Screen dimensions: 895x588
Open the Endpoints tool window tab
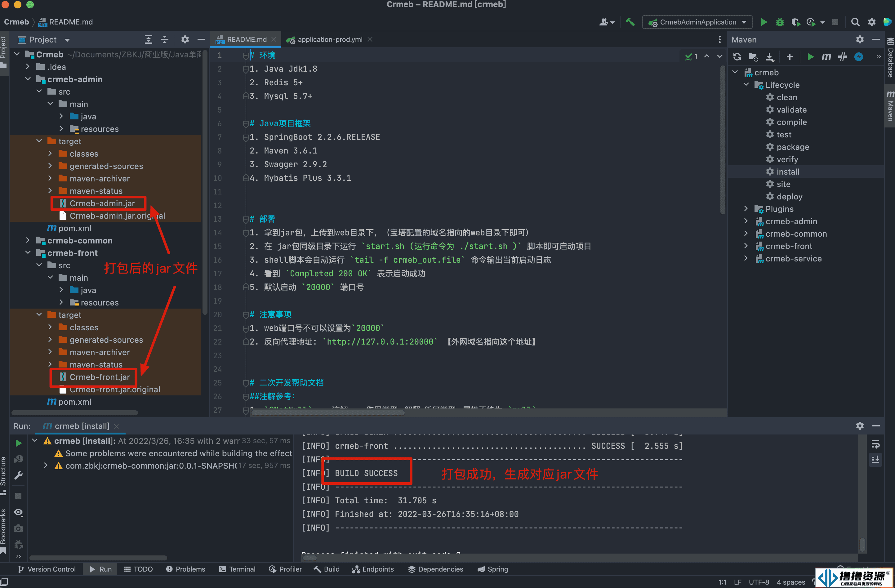373,569
